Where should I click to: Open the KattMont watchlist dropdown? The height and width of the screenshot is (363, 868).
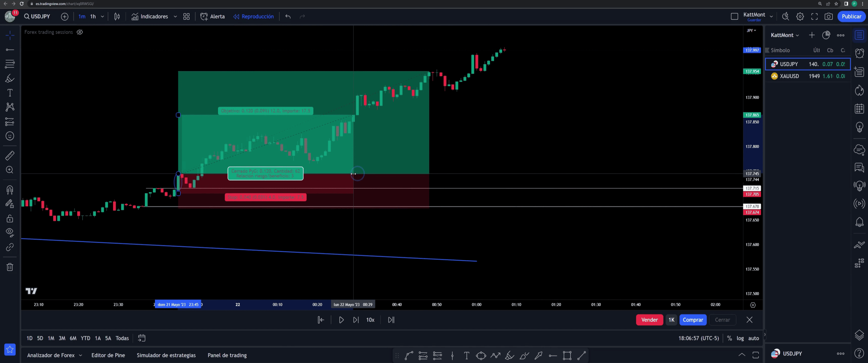[785, 35]
